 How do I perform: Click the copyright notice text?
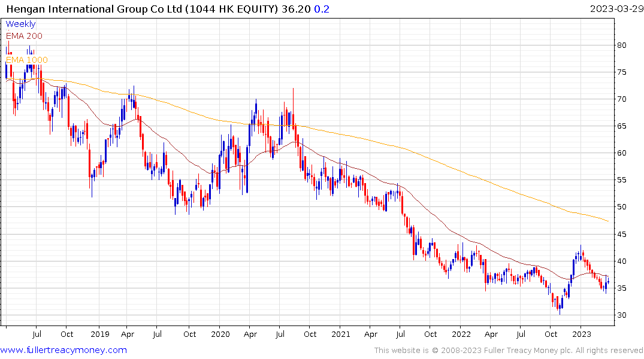509,351
